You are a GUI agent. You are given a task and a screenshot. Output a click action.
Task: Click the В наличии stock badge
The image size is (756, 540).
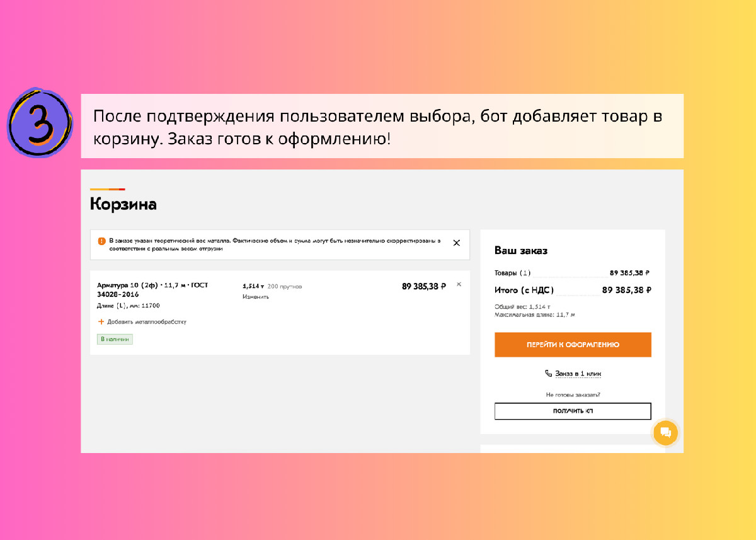coord(115,339)
